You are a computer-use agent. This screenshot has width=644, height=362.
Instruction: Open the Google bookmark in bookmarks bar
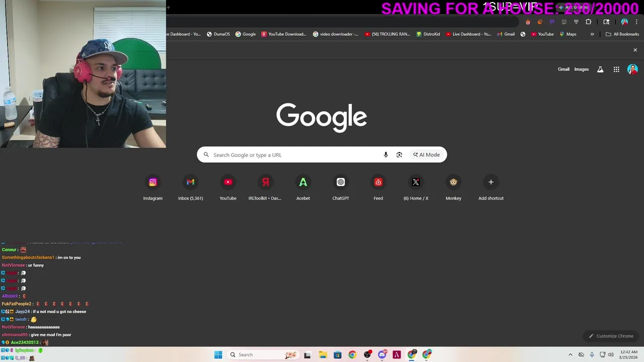(x=246, y=34)
